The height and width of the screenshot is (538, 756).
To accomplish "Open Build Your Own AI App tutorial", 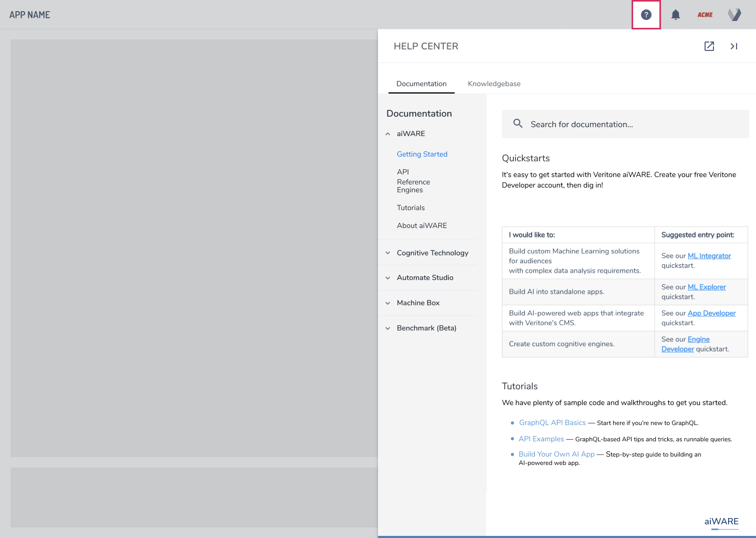I will click(x=556, y=454).
